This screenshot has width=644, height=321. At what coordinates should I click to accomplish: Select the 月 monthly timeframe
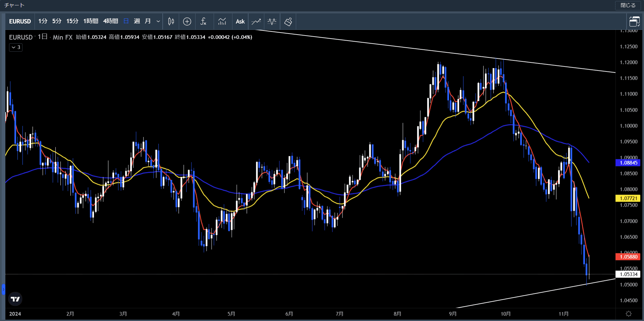148,21
